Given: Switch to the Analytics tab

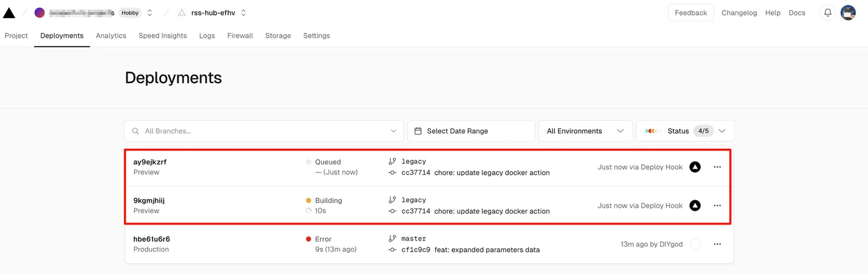Looking at the screenshot, I should 111,35.
